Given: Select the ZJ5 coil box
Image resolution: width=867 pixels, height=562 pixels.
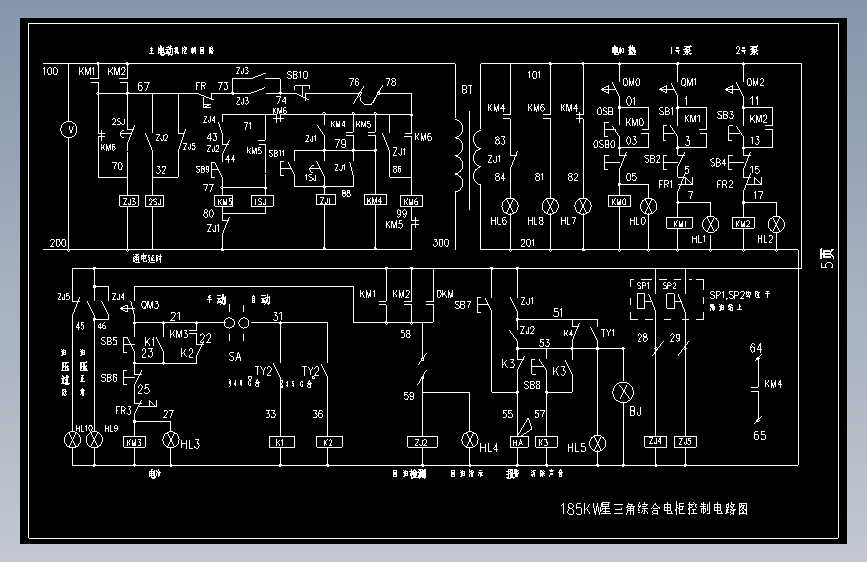Looking at the screenshot, I should tap(685, 441).
